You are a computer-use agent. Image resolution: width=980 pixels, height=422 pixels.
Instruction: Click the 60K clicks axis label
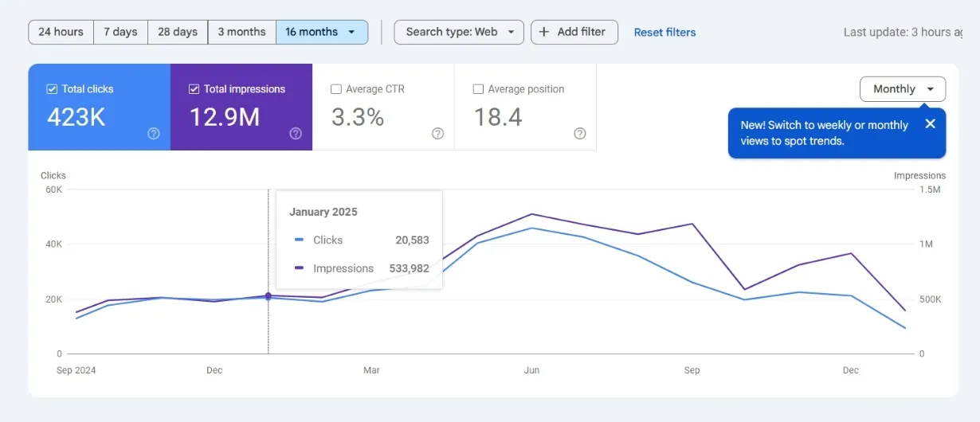pos(53,190)
